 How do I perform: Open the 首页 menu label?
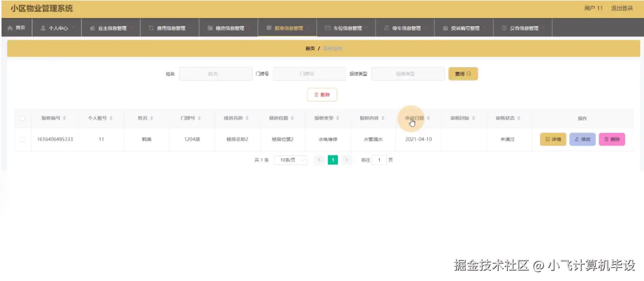pos(20,28)
